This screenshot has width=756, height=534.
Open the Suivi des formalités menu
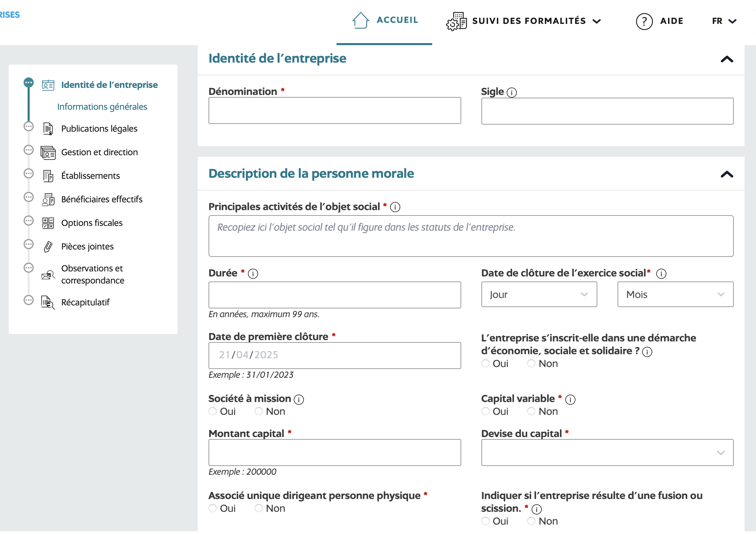click(524, 21)
